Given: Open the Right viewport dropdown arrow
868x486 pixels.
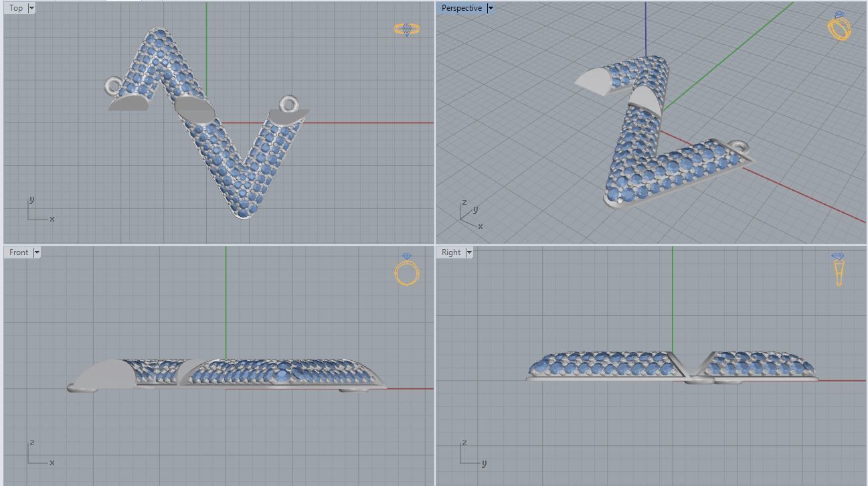Looking at the screenshot, I should click(469, 252).
